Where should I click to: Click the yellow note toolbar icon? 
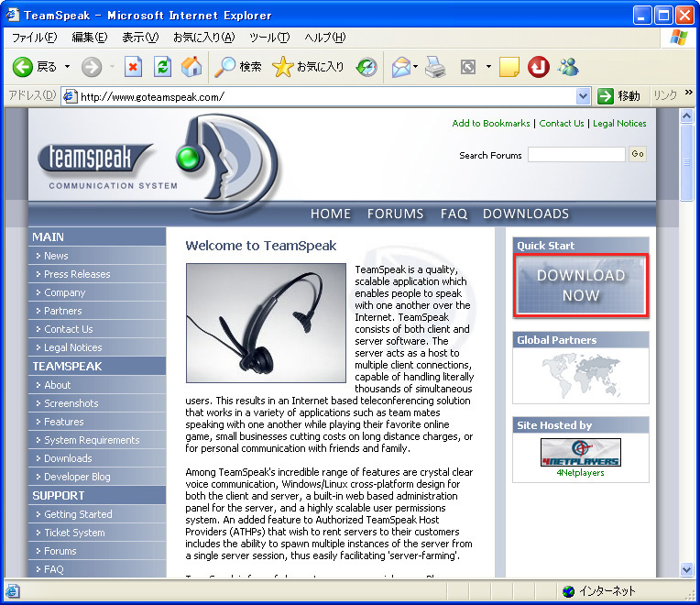point(509,67)
